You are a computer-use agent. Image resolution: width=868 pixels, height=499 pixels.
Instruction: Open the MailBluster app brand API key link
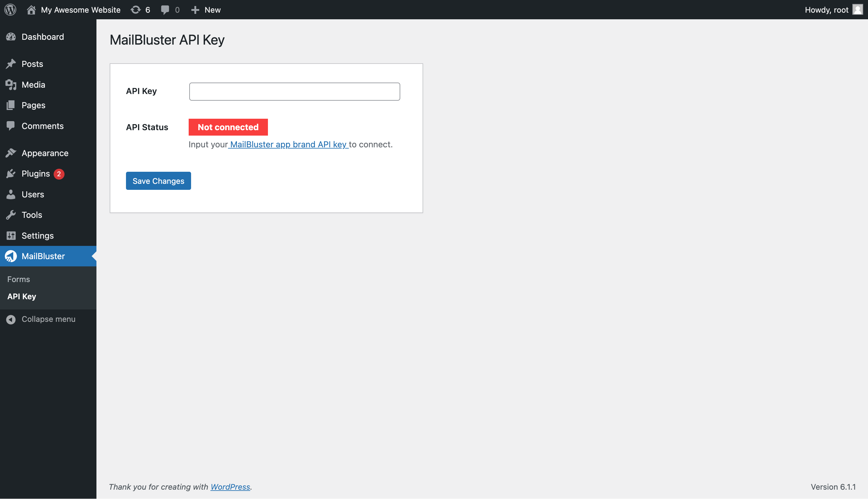click(288, 144)
